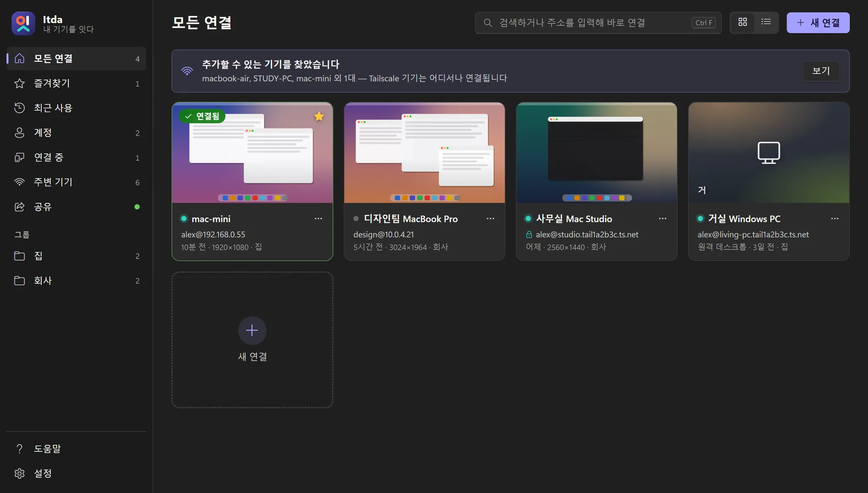This screenshot has width=868, height=493.
Task: Open the mac-mini screen thumbnail
Action: (x=252, y=153)
